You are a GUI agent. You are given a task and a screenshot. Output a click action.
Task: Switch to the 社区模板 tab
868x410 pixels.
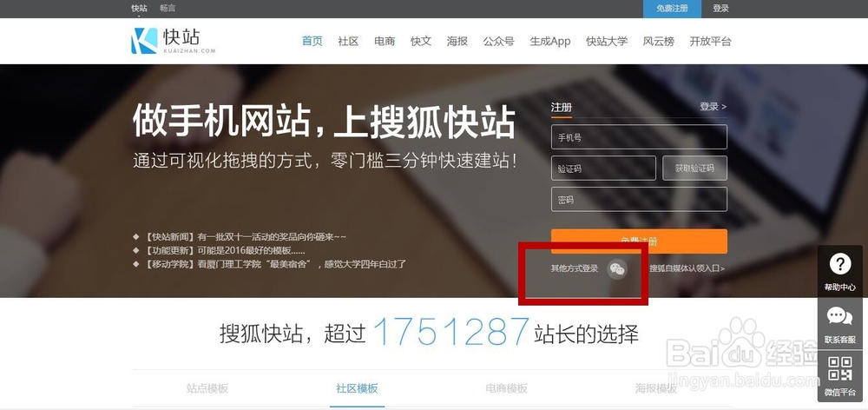pyautogui.click(x=357, y=388)
